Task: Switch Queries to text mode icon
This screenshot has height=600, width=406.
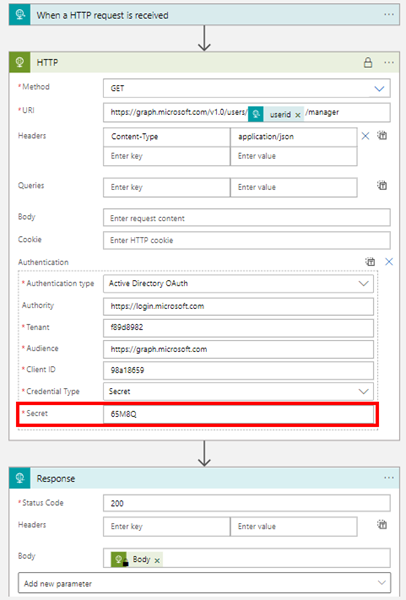Action: coord(382,186)
